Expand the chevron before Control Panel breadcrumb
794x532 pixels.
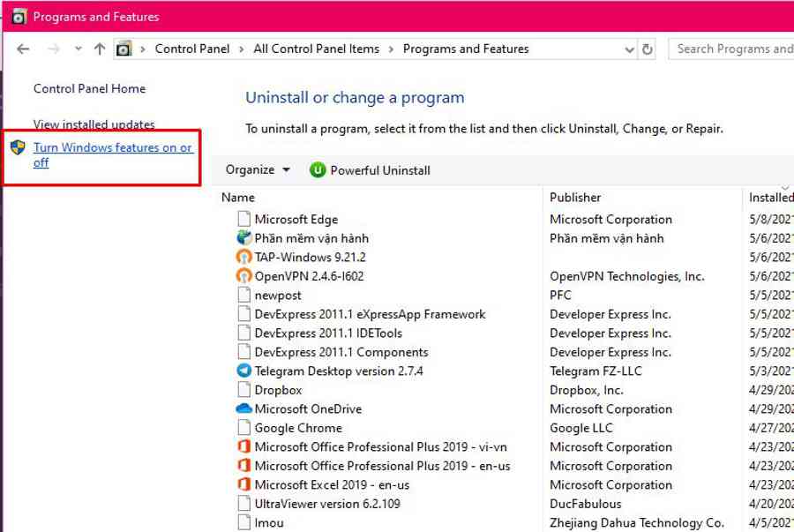click(143, 49)
